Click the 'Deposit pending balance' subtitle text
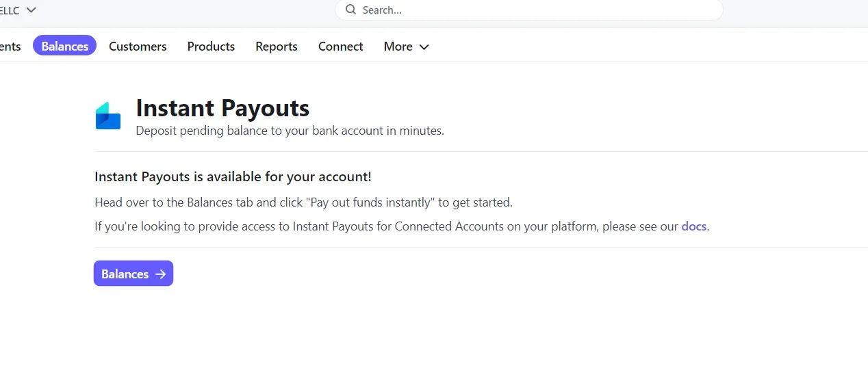The height and width of the screenshot is (383, 868). pos(290,131)
